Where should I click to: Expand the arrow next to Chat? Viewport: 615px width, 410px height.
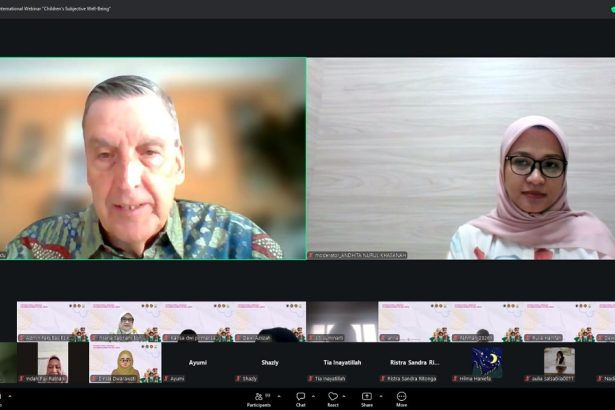point(313,396)
